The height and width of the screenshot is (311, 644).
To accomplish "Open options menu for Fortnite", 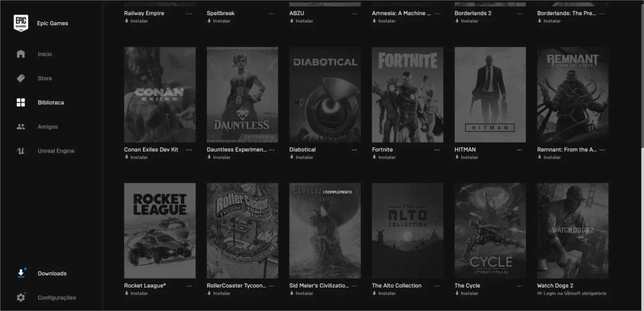I will [437, 150].
